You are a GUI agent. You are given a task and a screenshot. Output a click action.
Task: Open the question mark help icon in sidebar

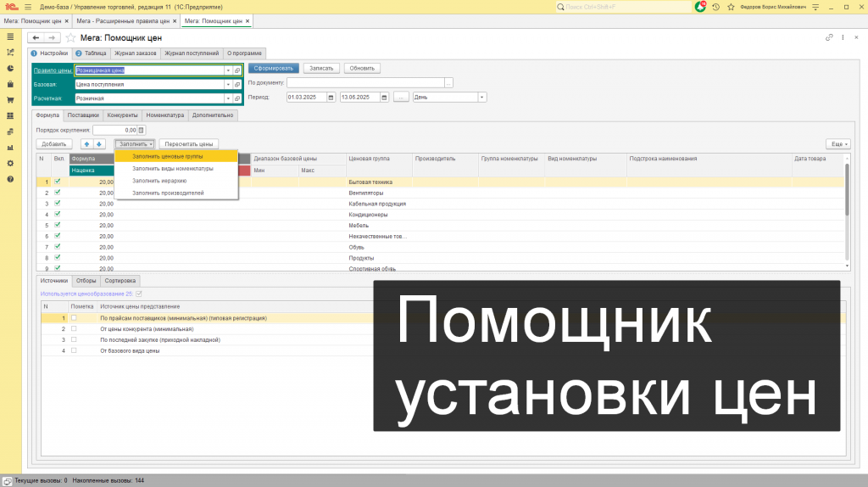(x=10, y=180)
